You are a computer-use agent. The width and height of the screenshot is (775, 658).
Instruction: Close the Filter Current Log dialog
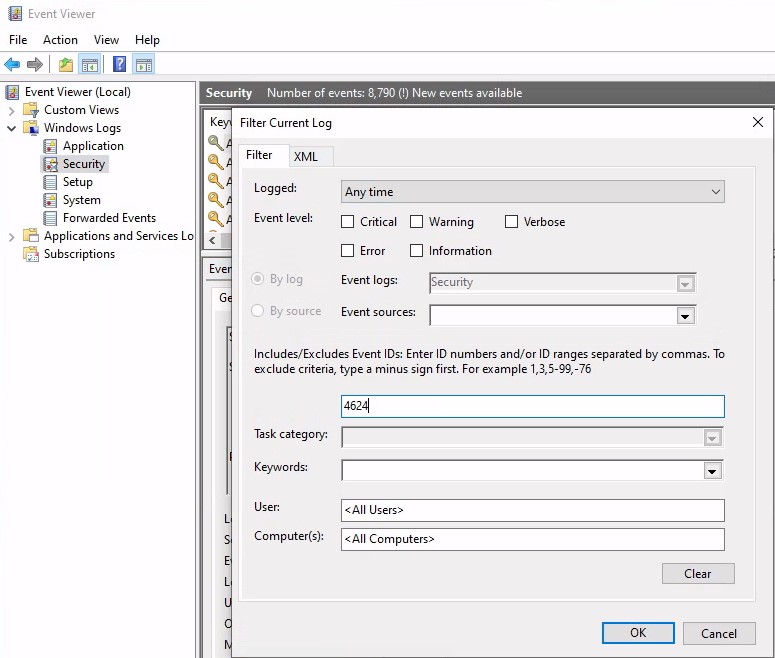[758, 122]
